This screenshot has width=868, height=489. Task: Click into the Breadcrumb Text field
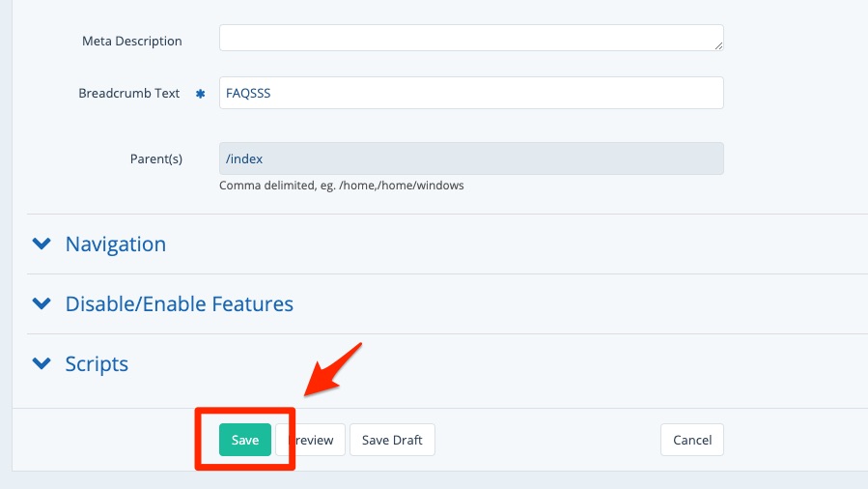(x=470, y=94)
